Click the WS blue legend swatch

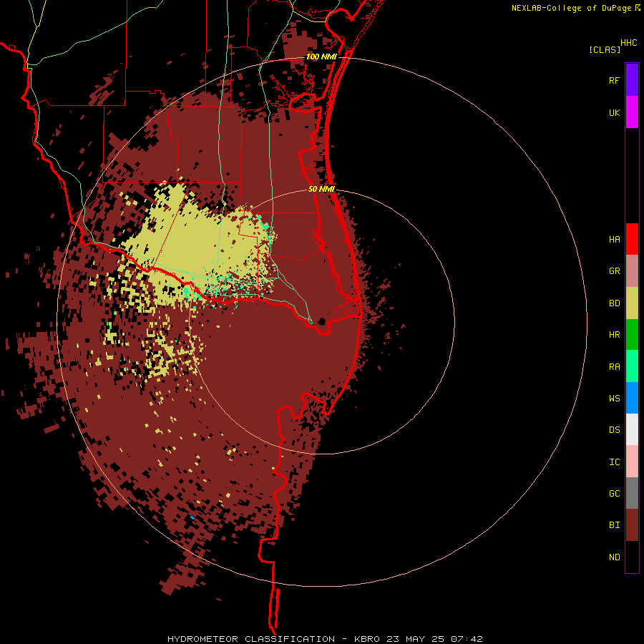(x=632, y=398)
